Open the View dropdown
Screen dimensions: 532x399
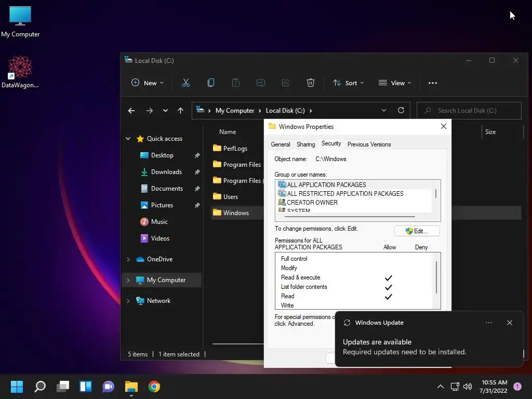(x=395, y=83)
